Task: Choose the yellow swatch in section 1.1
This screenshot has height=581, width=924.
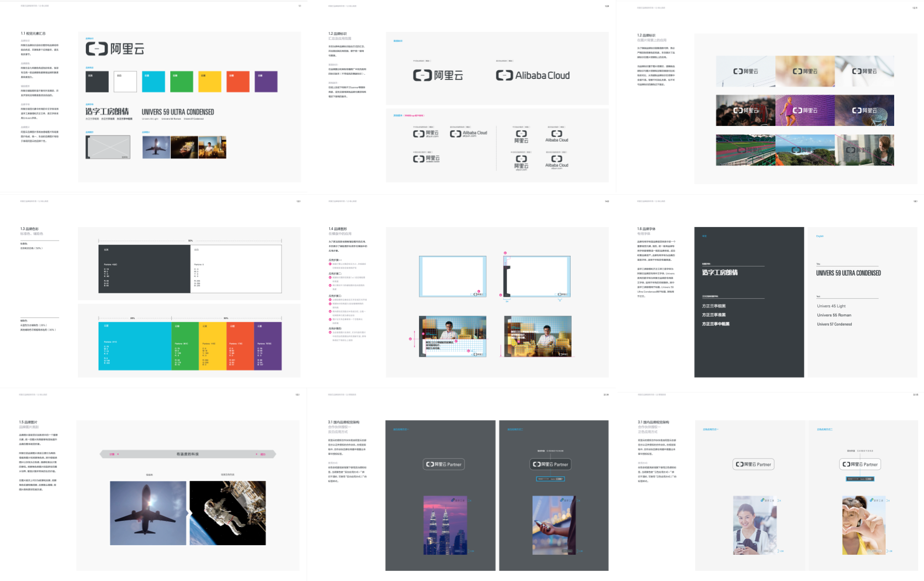Action: point(210,81)
